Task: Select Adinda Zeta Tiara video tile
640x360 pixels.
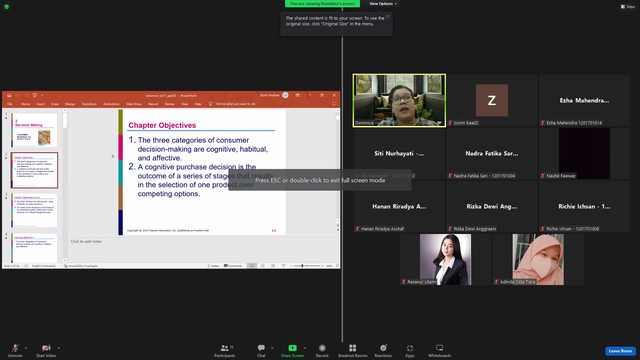Action: 538,259
